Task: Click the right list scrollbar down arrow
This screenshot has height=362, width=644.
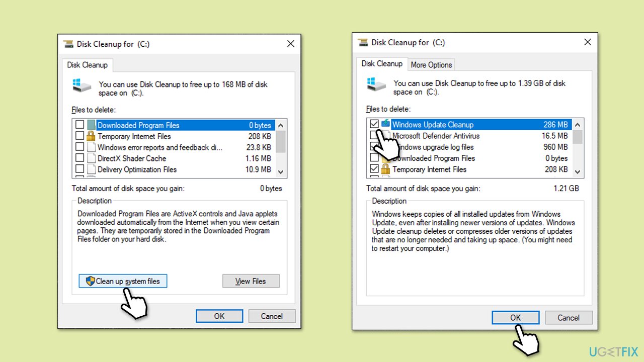Action: click(577, 172)
